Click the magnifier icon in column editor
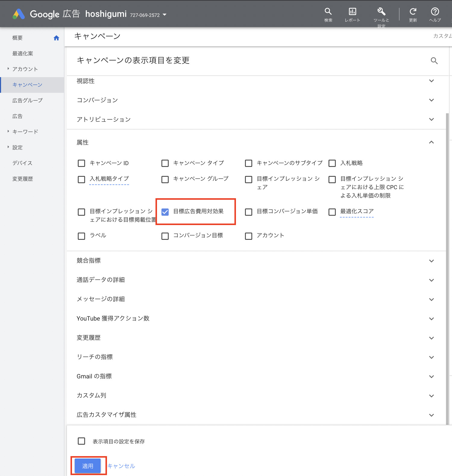The image size is (452, 476). [434, 61]
